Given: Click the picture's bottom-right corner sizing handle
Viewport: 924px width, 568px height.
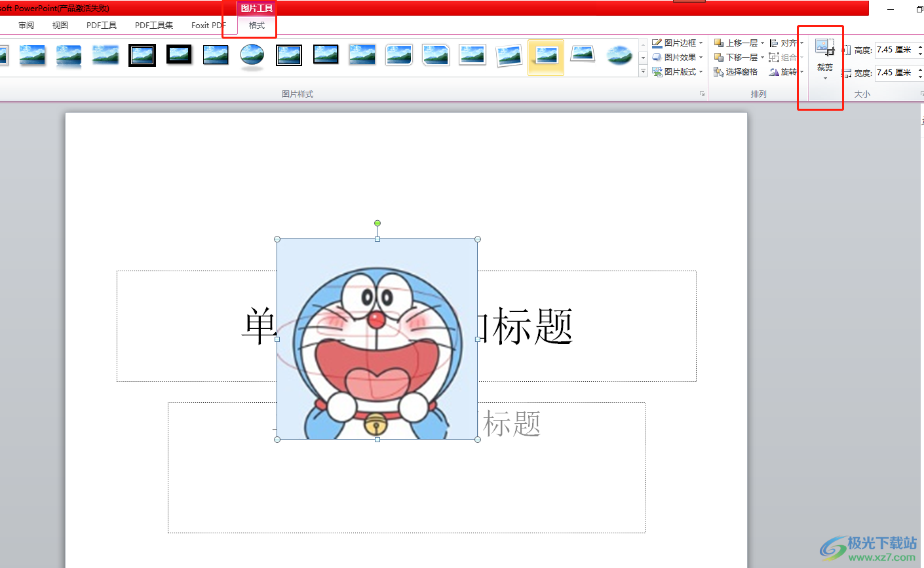Looking at the screenshot, I should (478, 440).
